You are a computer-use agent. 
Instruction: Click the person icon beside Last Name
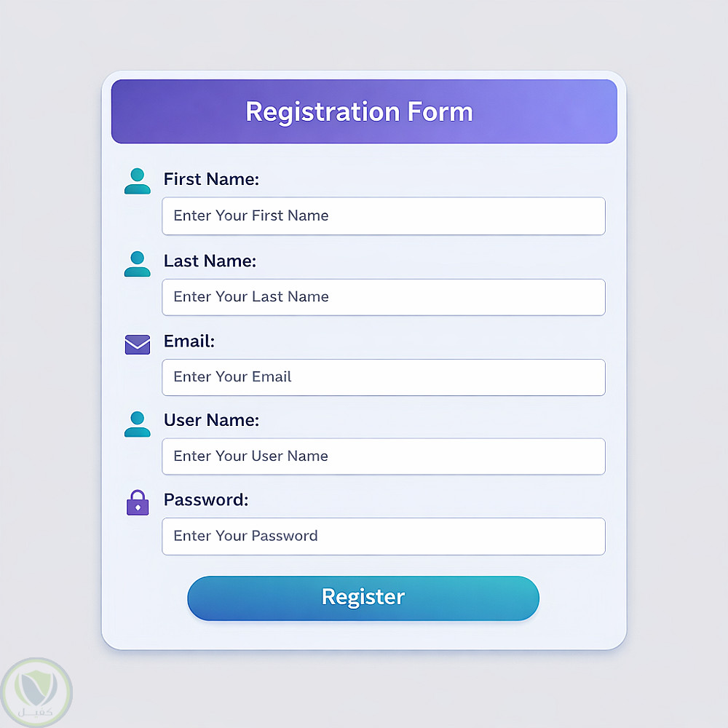tap(137, 264)
